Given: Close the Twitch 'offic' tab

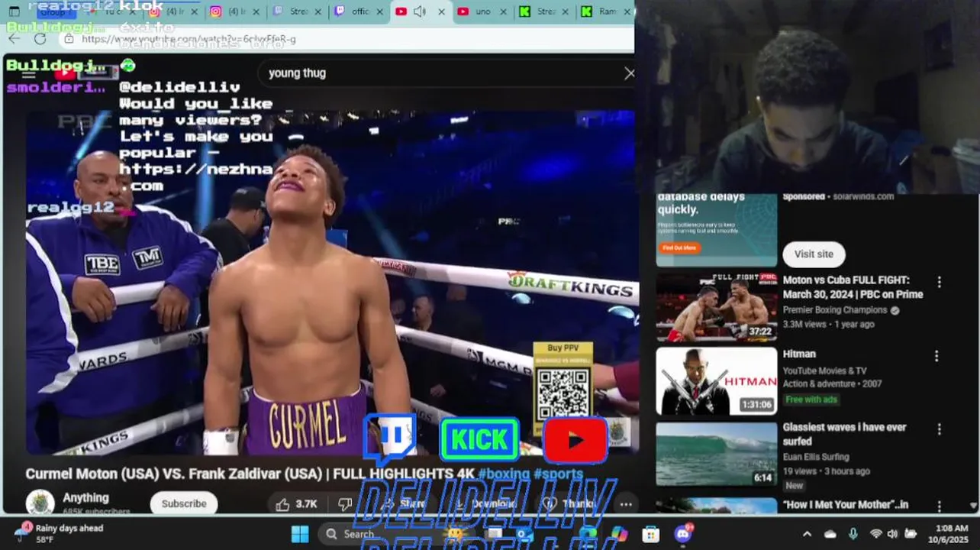Looking at the screenshot, I should (379, 11).
